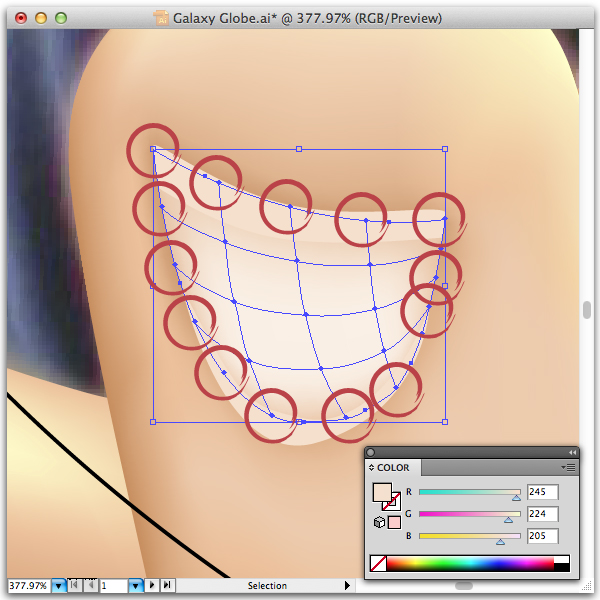Go to the next artboard button
Viewport: 600px width, 600px height.
pyautogui.click(x=152, y=585)
